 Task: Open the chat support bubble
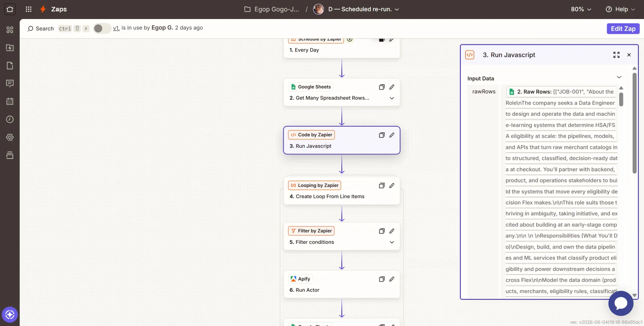(x=621, y=303)
